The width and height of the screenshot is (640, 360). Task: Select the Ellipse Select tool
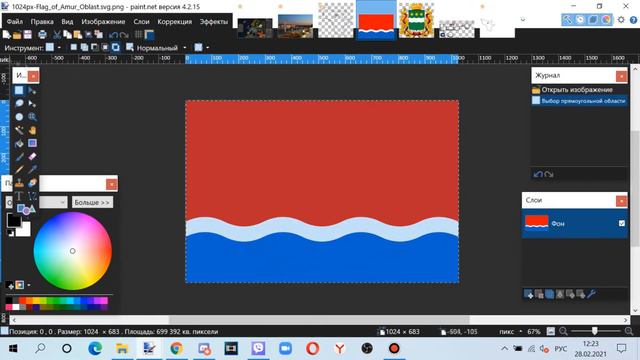pyautogui.click(x=19, y=117)
